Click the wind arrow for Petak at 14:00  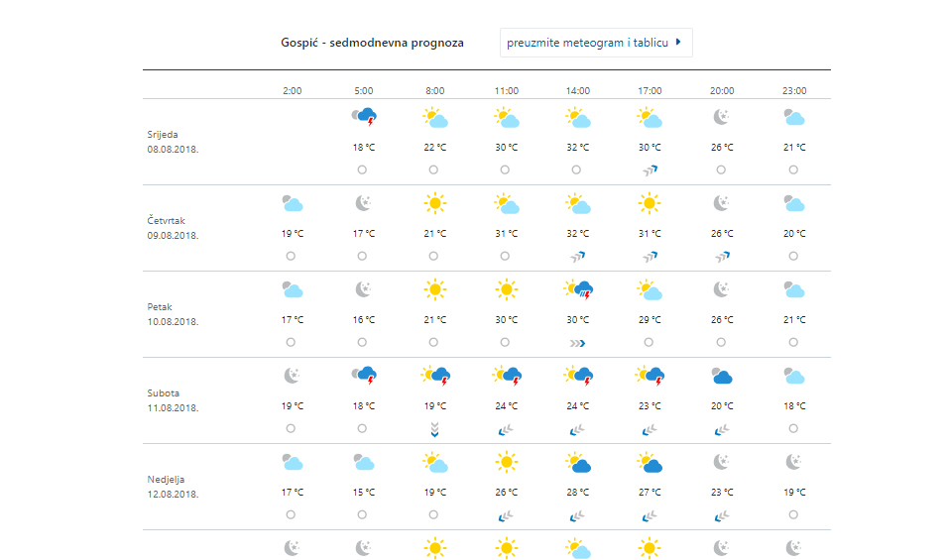click(578, 343)
